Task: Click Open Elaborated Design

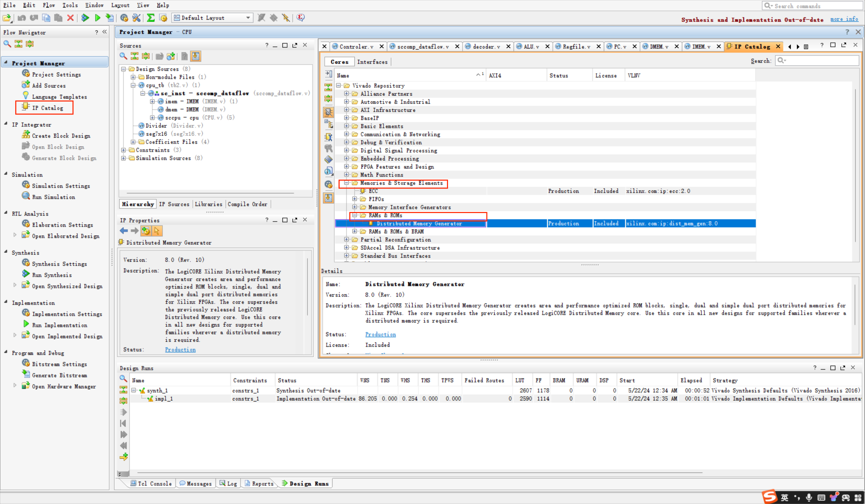Action: click(61, 236)
